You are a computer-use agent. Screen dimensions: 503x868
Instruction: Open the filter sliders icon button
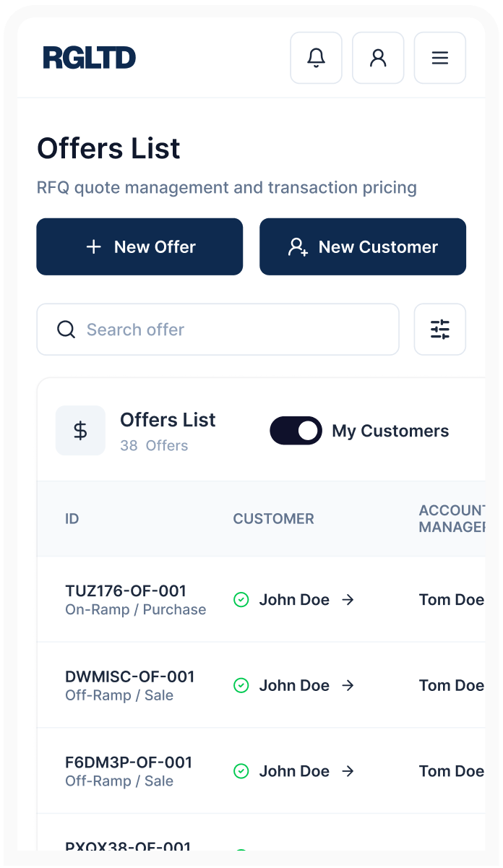tap(440, 330)
